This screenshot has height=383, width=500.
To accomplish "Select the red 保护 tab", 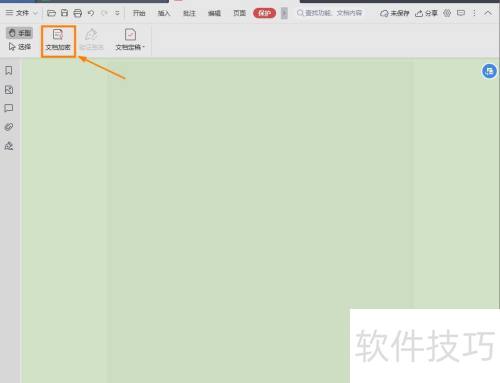I will (x=265, y=13).
